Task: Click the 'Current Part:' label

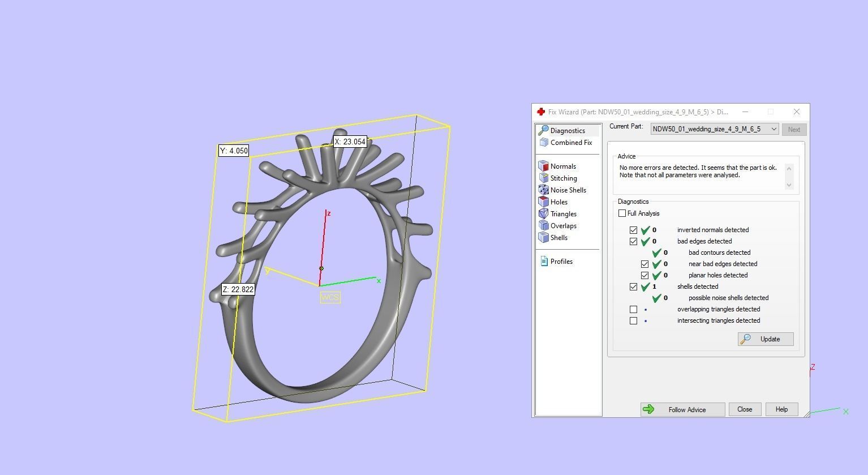Action: (x=626, y=126)
